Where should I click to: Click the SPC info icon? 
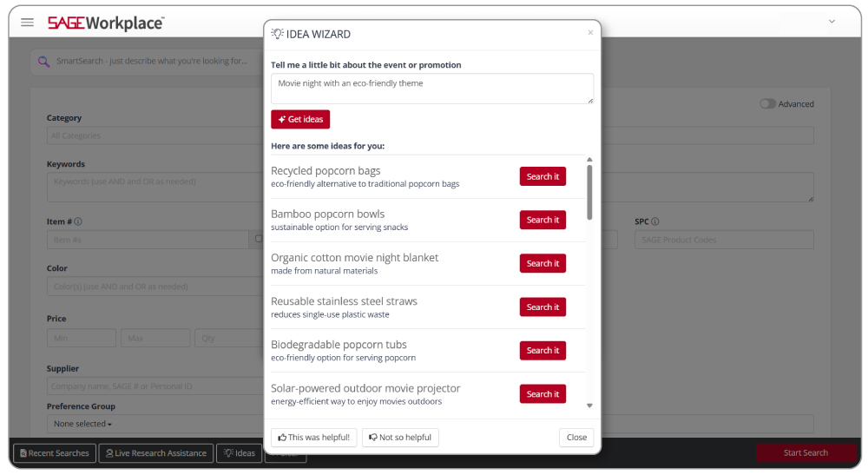tap(654, 221)
